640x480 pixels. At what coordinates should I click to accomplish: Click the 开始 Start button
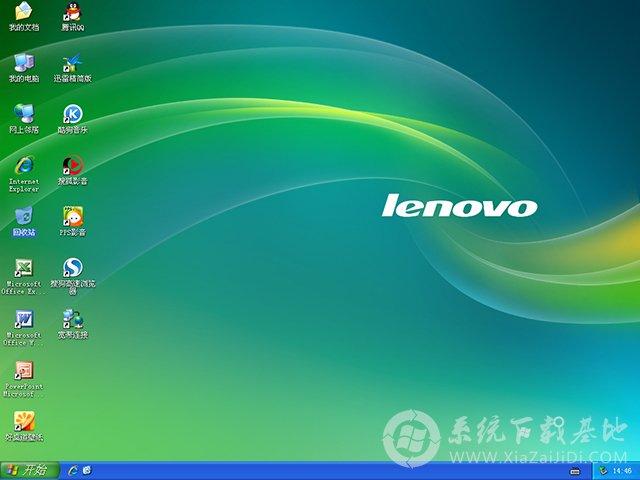click(x=29, y=471)
